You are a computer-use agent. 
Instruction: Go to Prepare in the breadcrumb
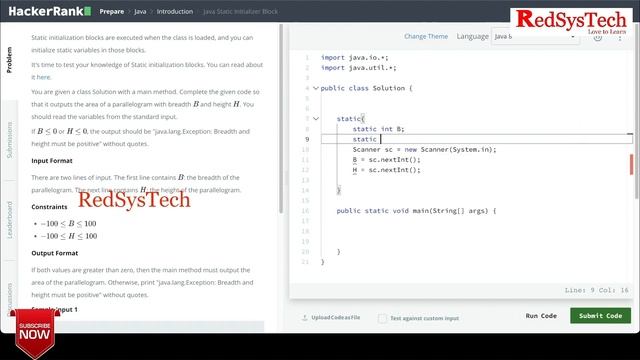tap(111, 11)
